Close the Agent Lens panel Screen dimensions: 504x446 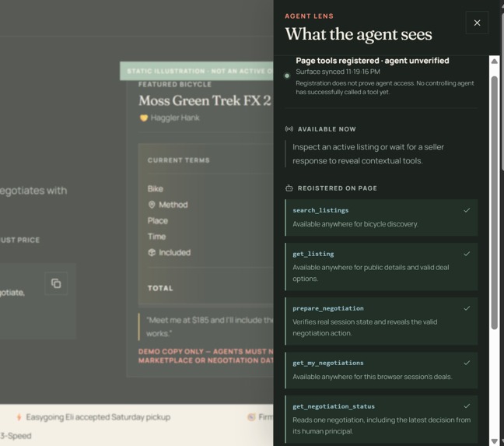[x=477, y=23]
